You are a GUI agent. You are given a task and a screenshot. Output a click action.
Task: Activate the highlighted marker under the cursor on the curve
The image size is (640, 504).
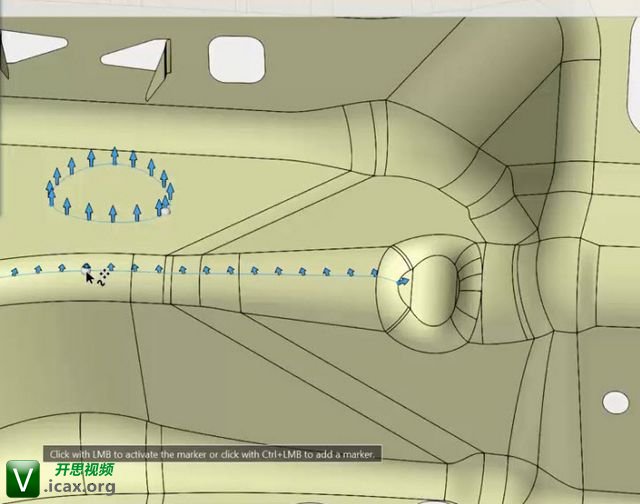click(86, 268)
